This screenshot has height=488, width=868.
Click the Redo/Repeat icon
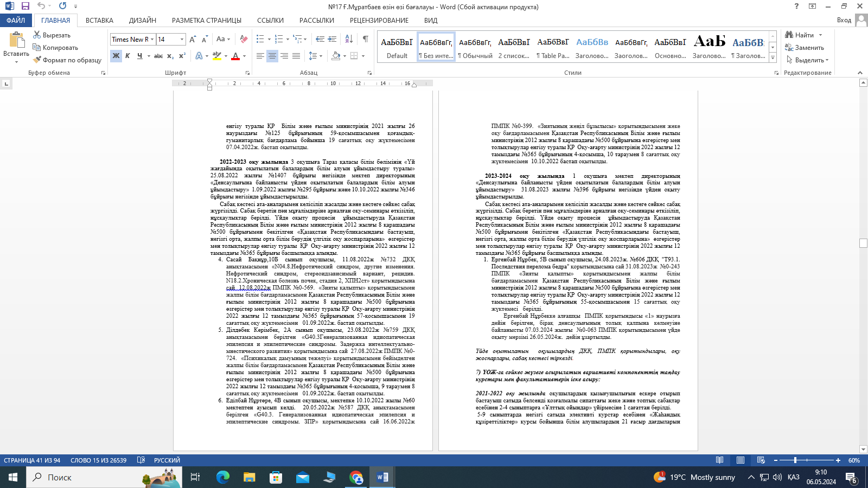click(x=62, y=6)
